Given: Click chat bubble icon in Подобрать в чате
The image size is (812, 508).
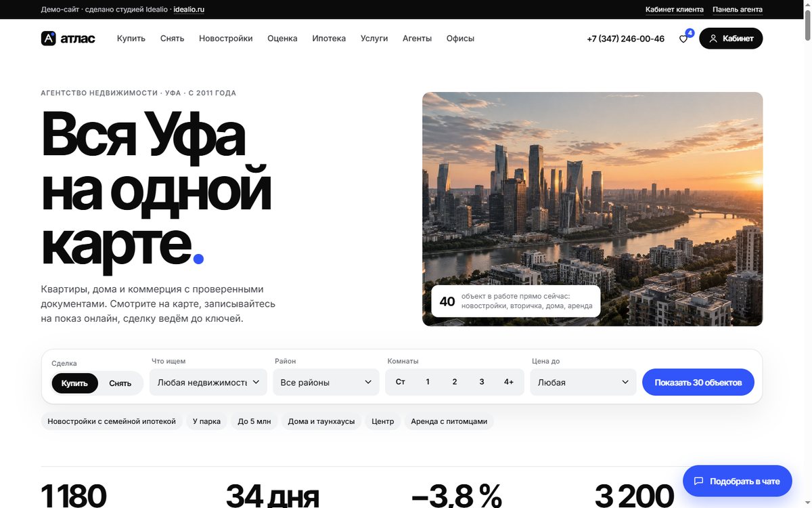Looking at the screenshot, I should point(698,482).
